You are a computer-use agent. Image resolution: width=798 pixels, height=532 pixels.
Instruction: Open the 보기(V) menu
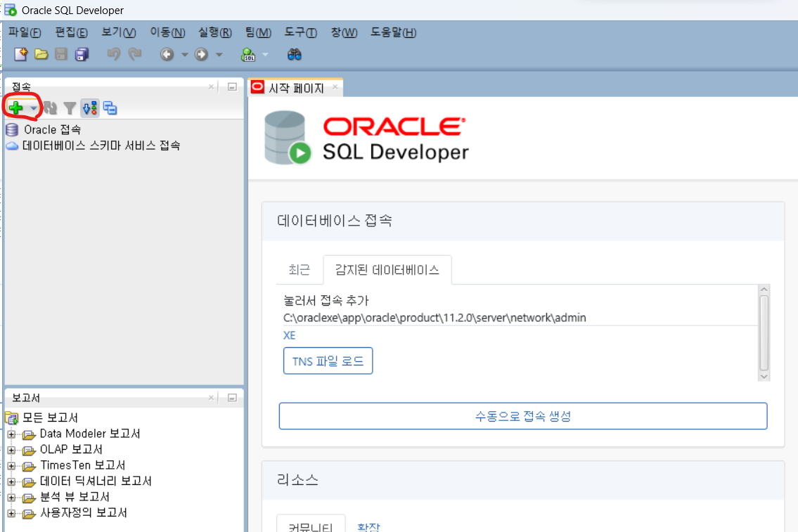pos(119,32)
